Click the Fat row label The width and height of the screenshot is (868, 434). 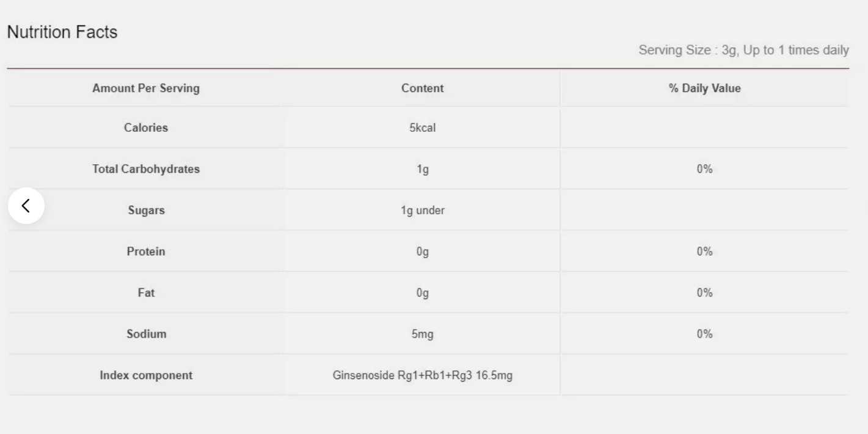click(x=146, y=293)
